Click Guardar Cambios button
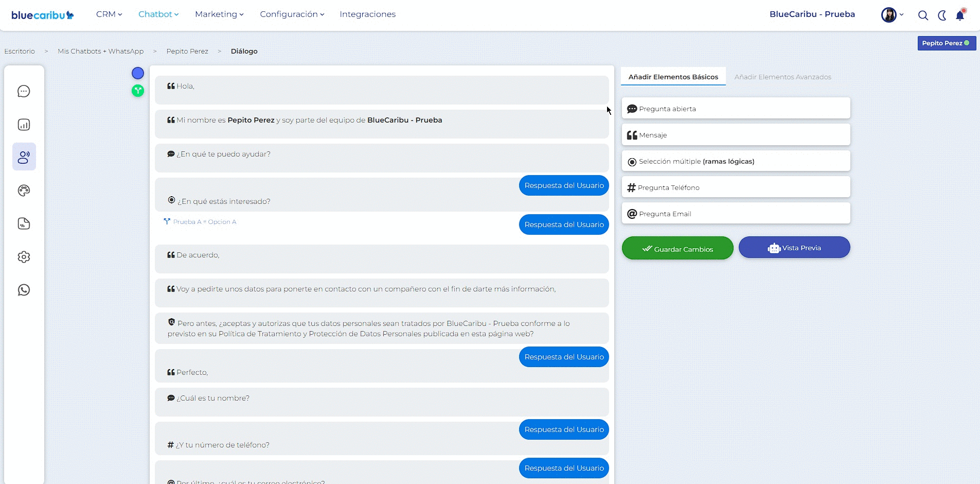The height and width of the screenshot is (484, 980). [678, 249]
